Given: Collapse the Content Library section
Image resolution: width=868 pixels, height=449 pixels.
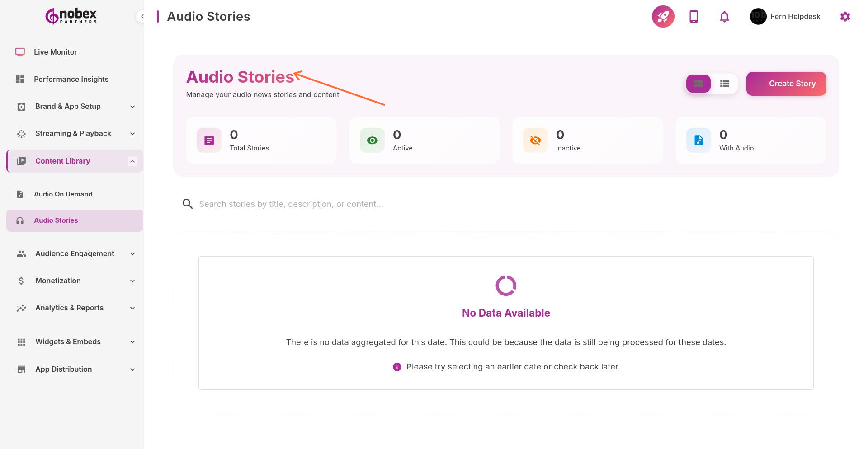Looking at the screenshot, I should point(132,161).
